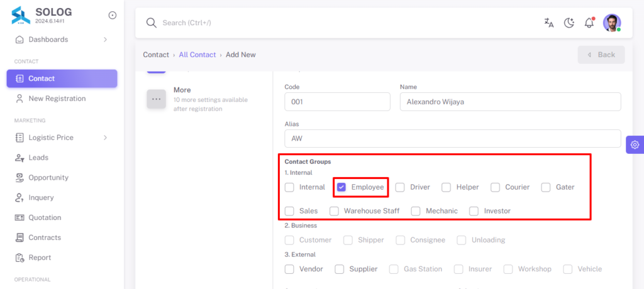644x289 pixels.
Task: Toggle dark mode moon icon
Action: pyautogui.click(x=569, y=23)
